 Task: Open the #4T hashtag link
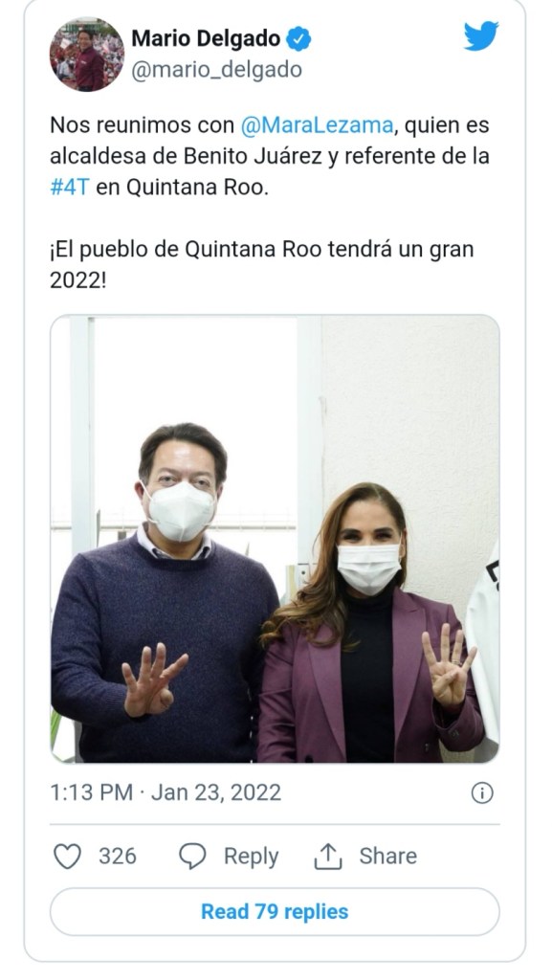[70, 188]
